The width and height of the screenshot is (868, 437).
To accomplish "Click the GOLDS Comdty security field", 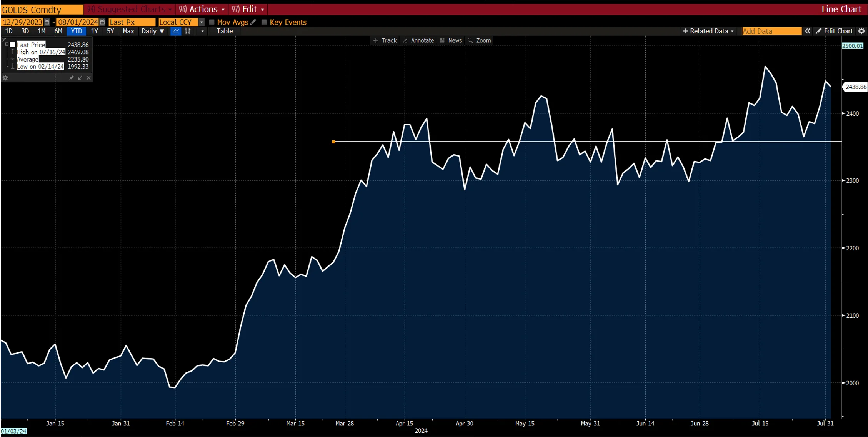I will click(x=42, y=10).
